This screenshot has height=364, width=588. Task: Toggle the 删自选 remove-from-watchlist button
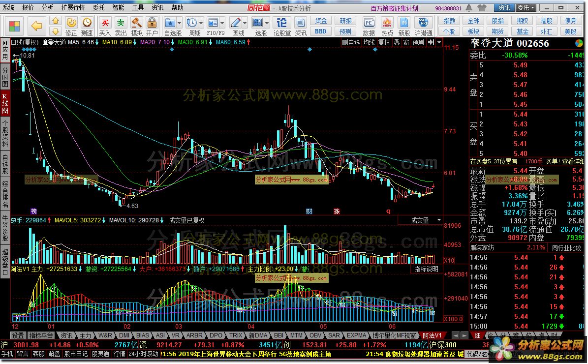coord(351,43)
